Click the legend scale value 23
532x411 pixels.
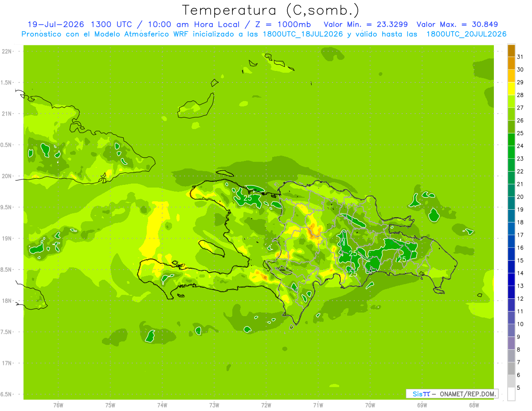pyautogui.click(x=520, y=159)
